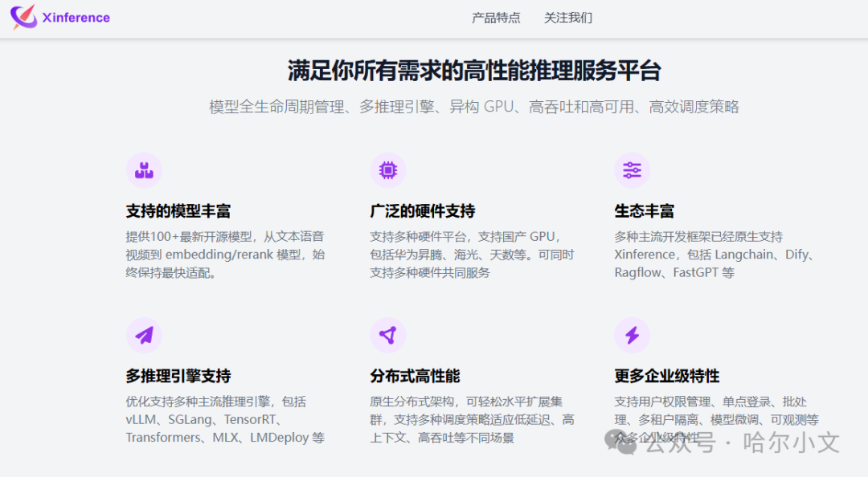
Task: Click the boxes icon above 支持的模型丰富
Action: click(x=144, y=170)
